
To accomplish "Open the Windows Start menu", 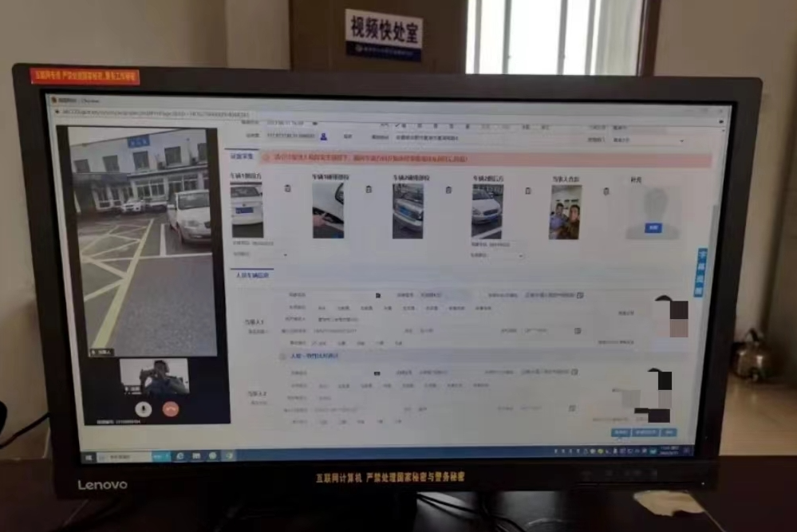I will click(x=89, y=457).
